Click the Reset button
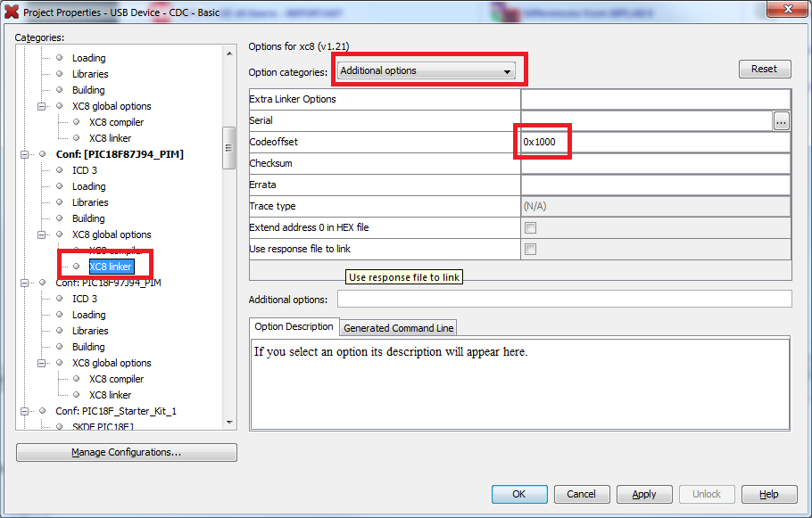The width and height of the screenshot is (812, 518). (x=765, y=69)
